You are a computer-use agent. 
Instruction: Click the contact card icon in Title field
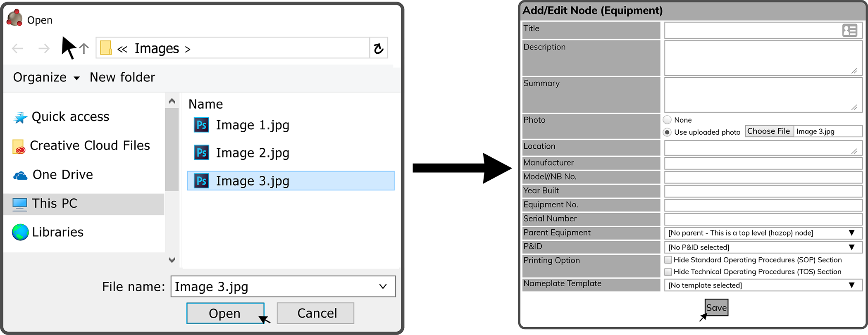850,30
